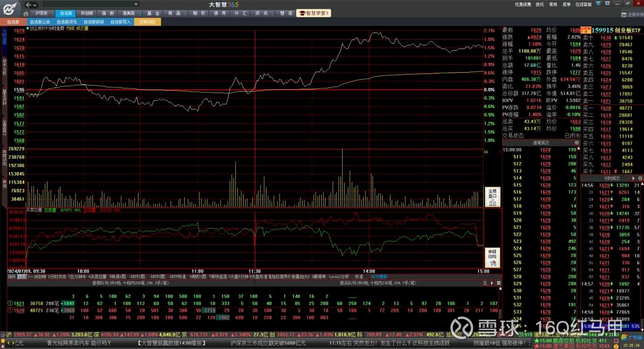
Task: Open the 沪深京 market tab
Action: [41, 13]
